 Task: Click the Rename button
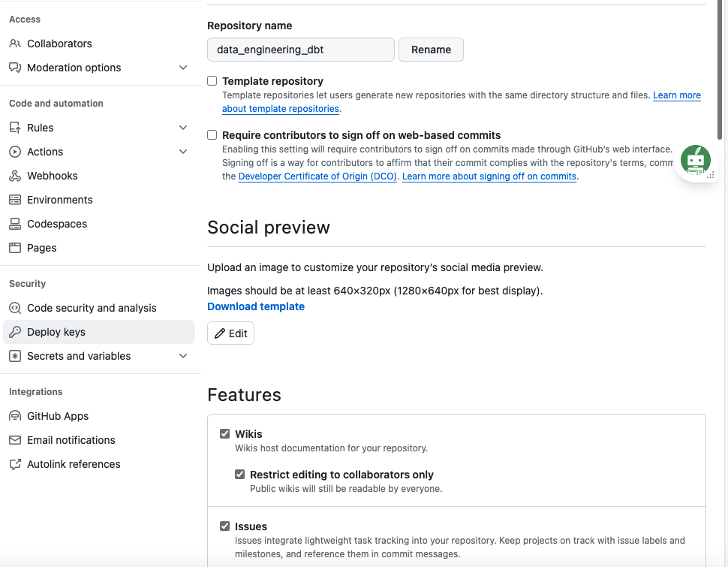pos(431,50)
